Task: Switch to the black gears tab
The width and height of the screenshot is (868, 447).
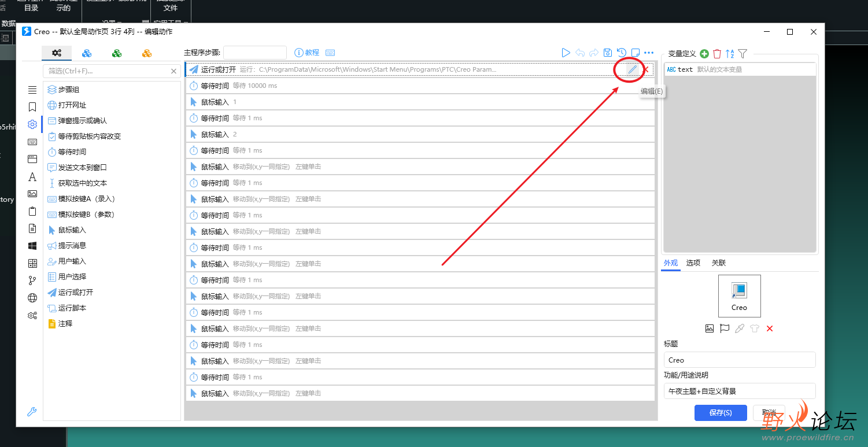Action: click(x=57, y=53)
